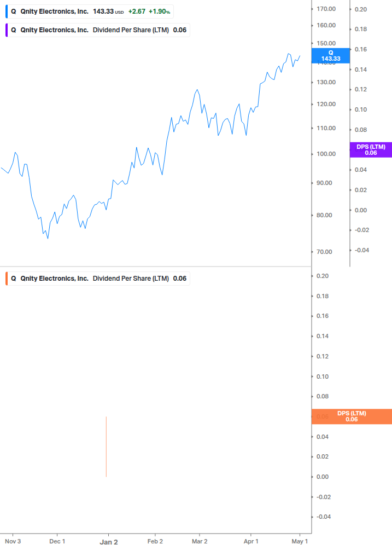Click the May 1 date label

point(300,542)
